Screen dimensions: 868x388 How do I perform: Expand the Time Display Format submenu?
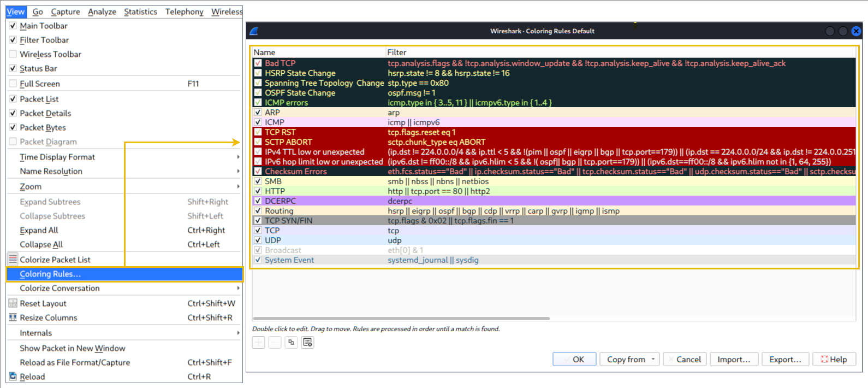click(x=124, y=157)
